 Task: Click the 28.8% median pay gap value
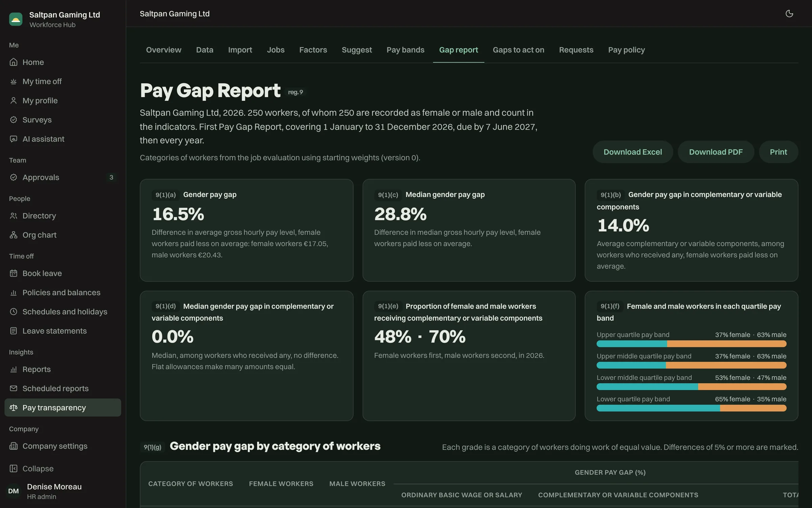point(400,214)
